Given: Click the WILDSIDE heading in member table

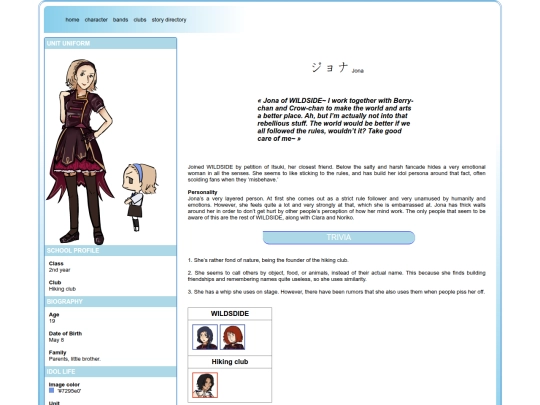Looking at the screenshot, I should (x=230, y=314).
